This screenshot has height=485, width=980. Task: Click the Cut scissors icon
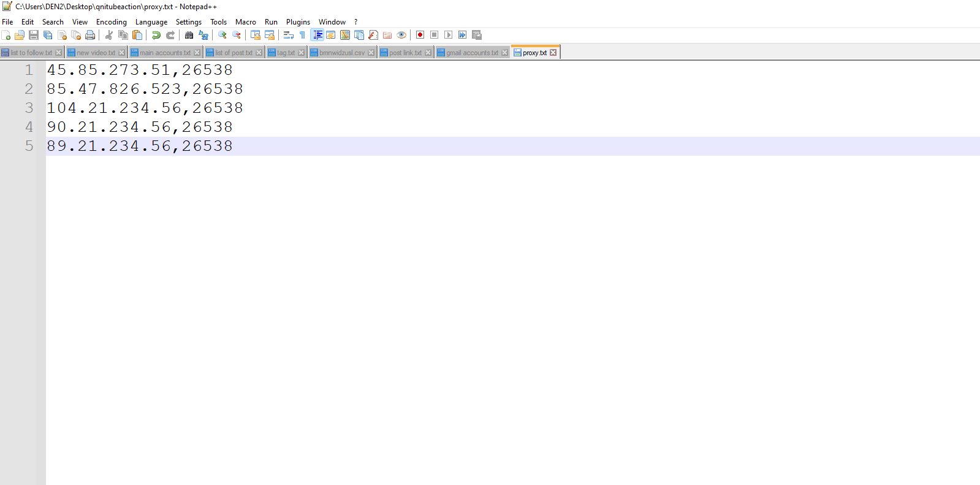109,35
